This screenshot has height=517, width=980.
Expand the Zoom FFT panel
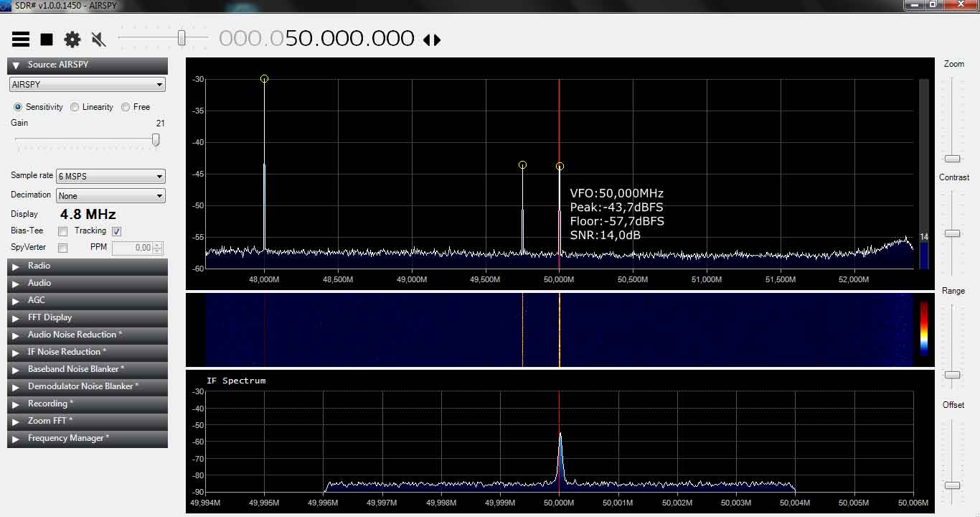(88, 421)
